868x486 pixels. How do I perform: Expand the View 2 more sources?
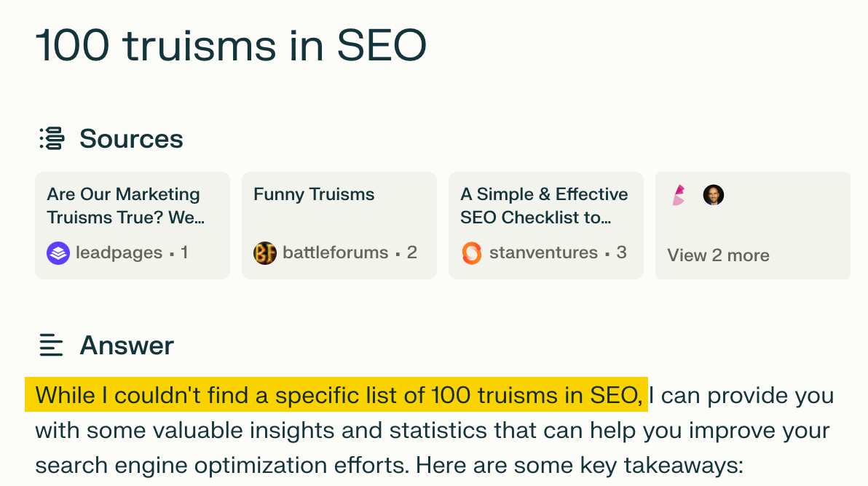(718, 255)
